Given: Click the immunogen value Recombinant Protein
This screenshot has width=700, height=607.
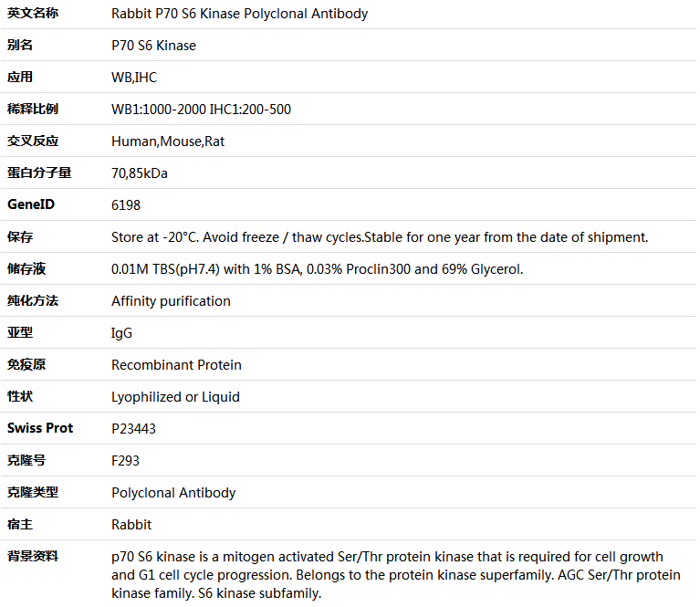Looking at the screenshot, I should point(176,365).
